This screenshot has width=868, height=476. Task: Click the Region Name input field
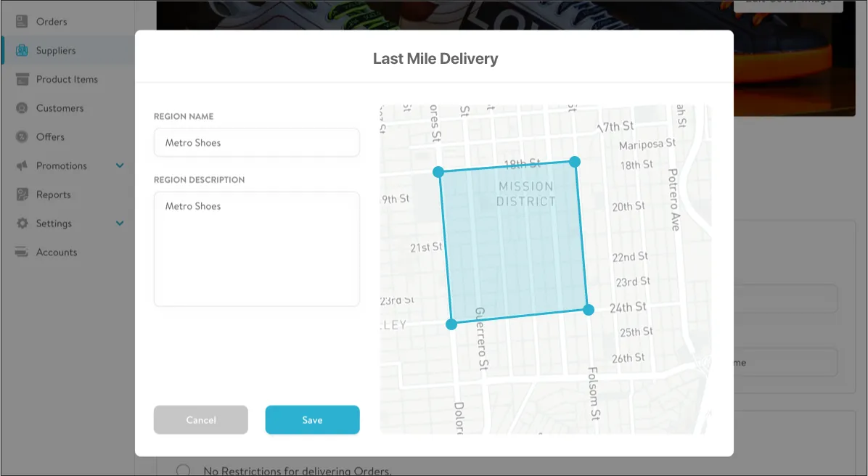point(256,143)
